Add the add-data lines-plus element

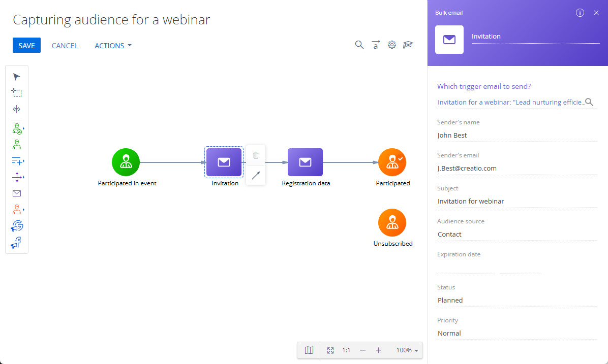click(17, 161)
